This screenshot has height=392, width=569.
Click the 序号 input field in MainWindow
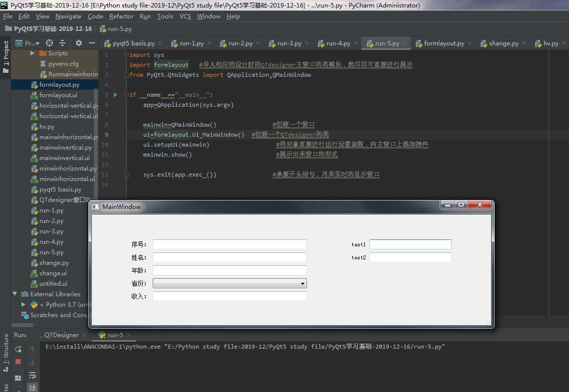[x=230, y=244]
